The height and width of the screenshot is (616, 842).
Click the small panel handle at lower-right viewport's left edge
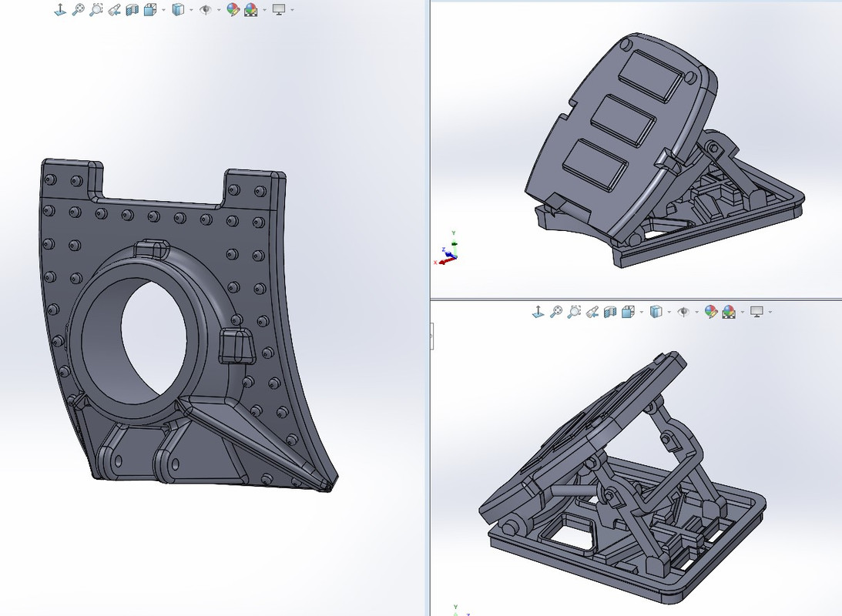[x=431, y=336]
